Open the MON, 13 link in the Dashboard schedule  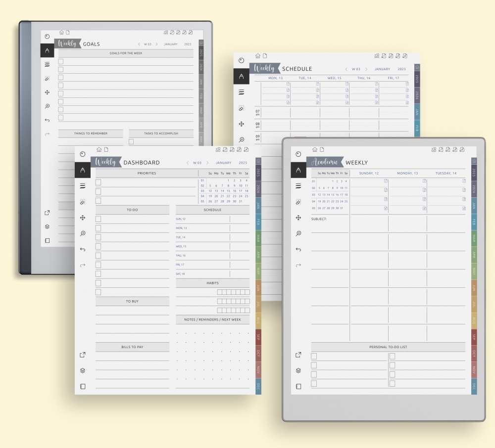[x=181, y=228]
